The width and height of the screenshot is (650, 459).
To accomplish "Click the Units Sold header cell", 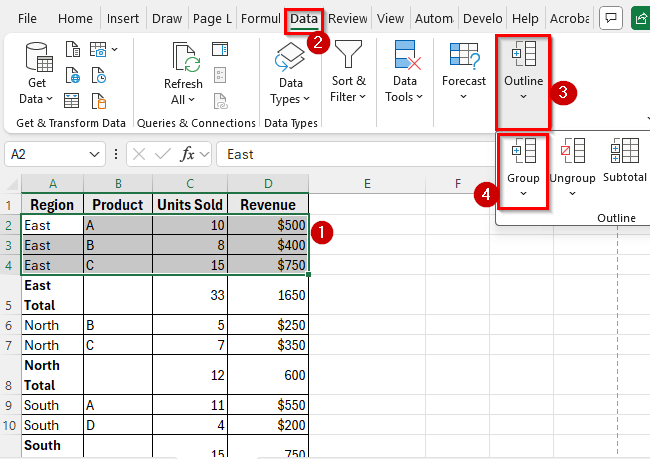I will point(190,204).
